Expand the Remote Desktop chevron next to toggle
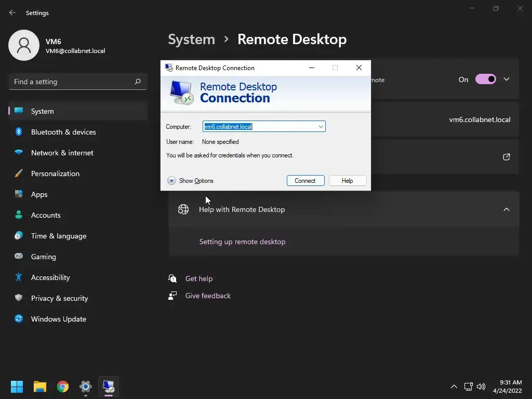This screenshot has height=399, width=532. pos(507,79)
